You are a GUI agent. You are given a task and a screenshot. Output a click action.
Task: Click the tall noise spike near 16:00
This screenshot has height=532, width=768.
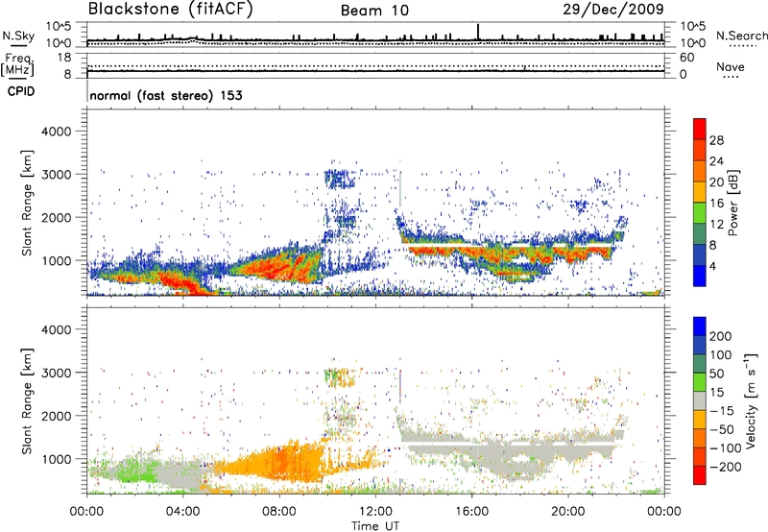click(x=478, y=32)
